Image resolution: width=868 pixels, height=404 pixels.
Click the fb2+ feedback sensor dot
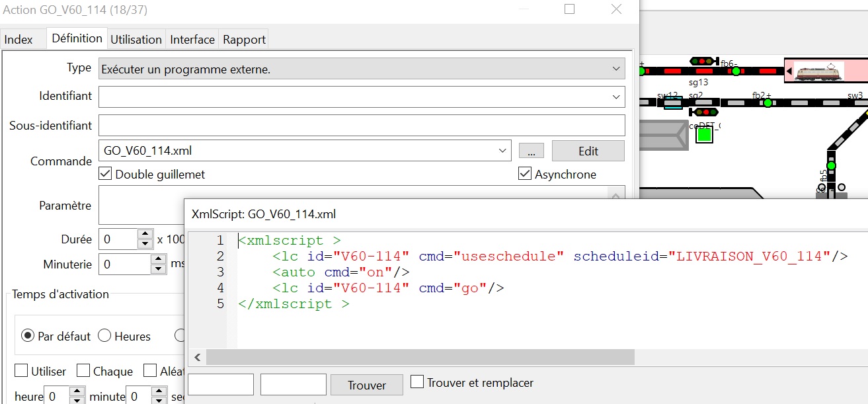768,103
